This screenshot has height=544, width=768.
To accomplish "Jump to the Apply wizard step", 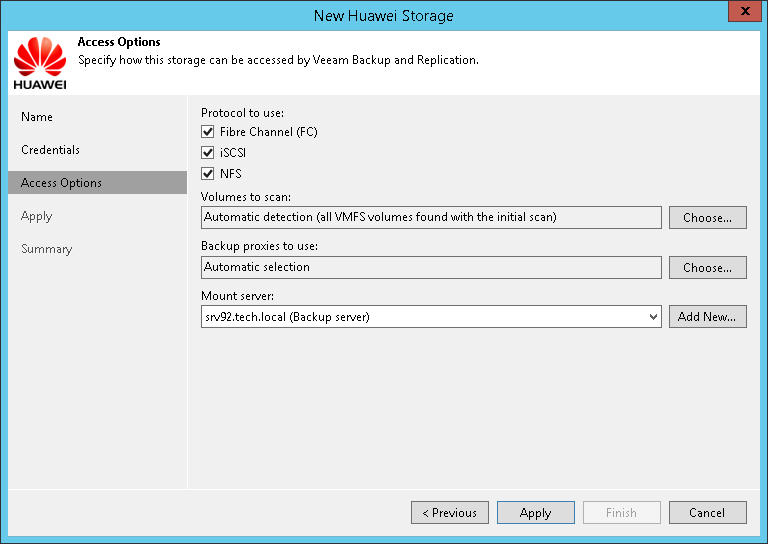I will [36, 216].
